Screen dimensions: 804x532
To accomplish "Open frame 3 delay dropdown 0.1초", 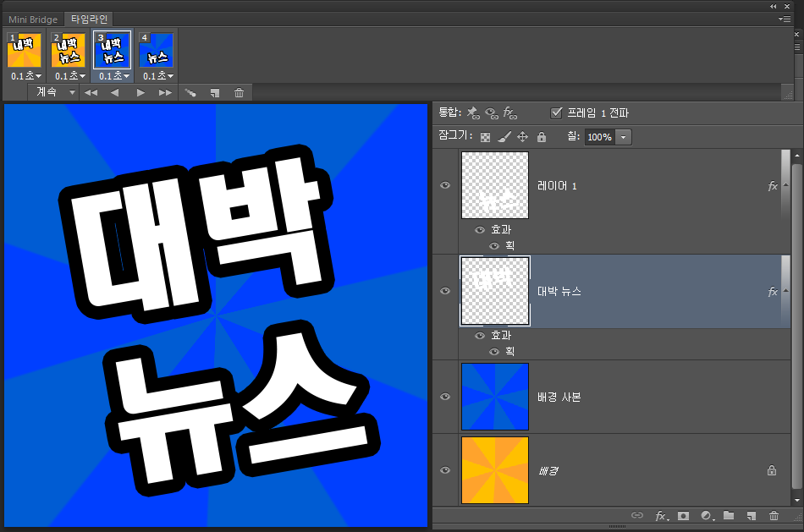I will pos(114,76).
